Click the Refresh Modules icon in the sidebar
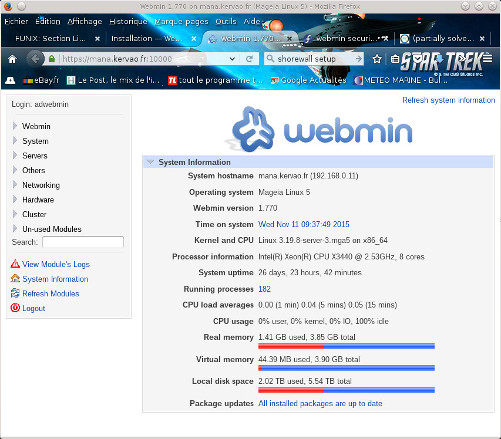Screen dimensions: 501x439 pyautogui.click(x=15, y=293)
